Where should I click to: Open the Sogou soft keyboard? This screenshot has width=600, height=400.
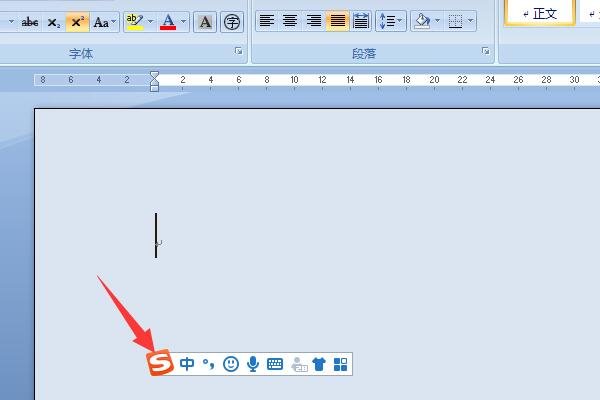(x=275, y=364)
